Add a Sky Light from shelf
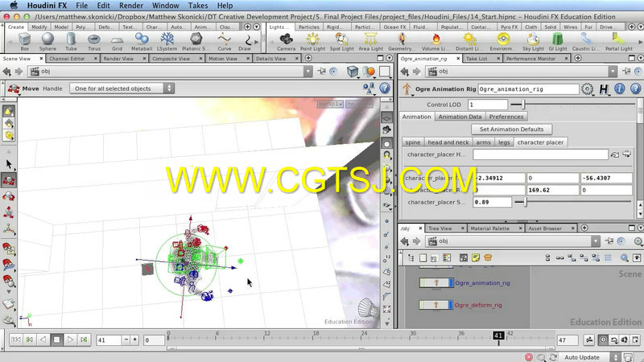 pyautogui.click(x=533, y=42)
